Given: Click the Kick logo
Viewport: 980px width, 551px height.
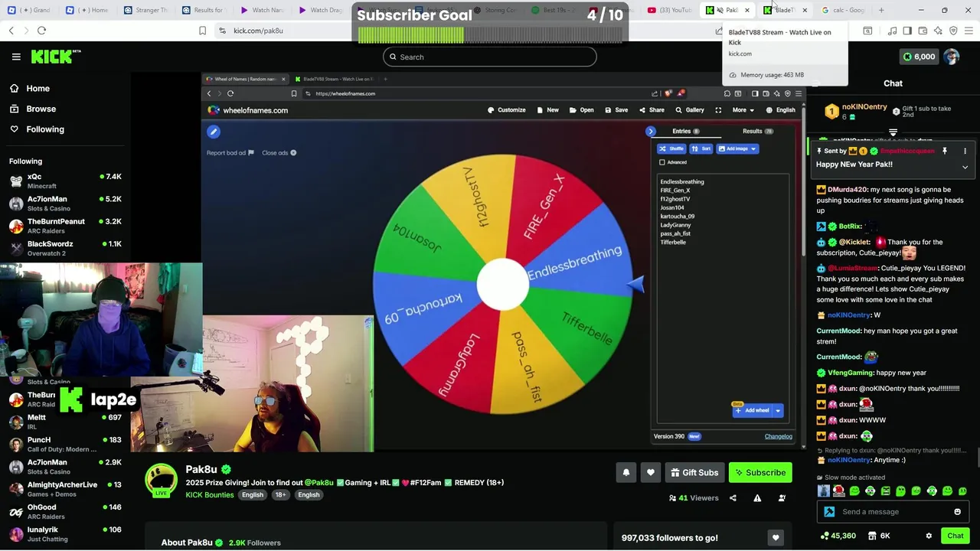Looking at the screenshot, I should (x=55, y=57).
